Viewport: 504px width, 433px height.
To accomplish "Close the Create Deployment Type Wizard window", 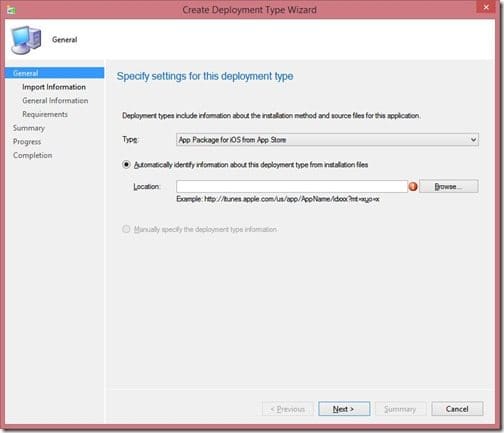I will click(x=486, y=7).
